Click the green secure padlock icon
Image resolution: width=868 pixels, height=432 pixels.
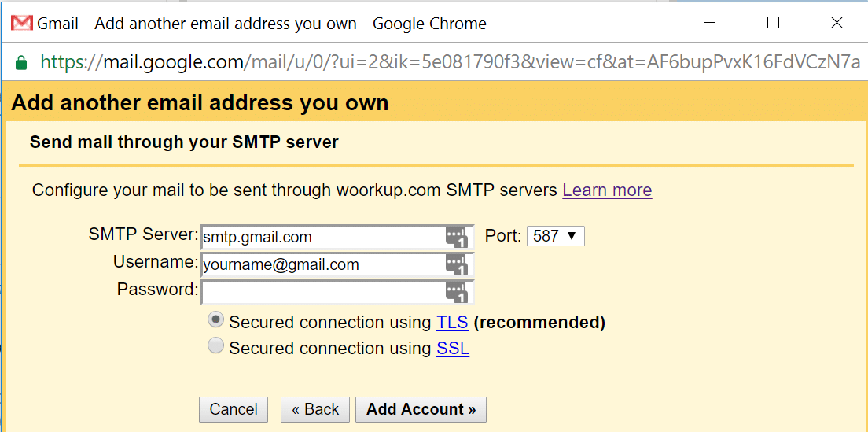pos(21,62)
